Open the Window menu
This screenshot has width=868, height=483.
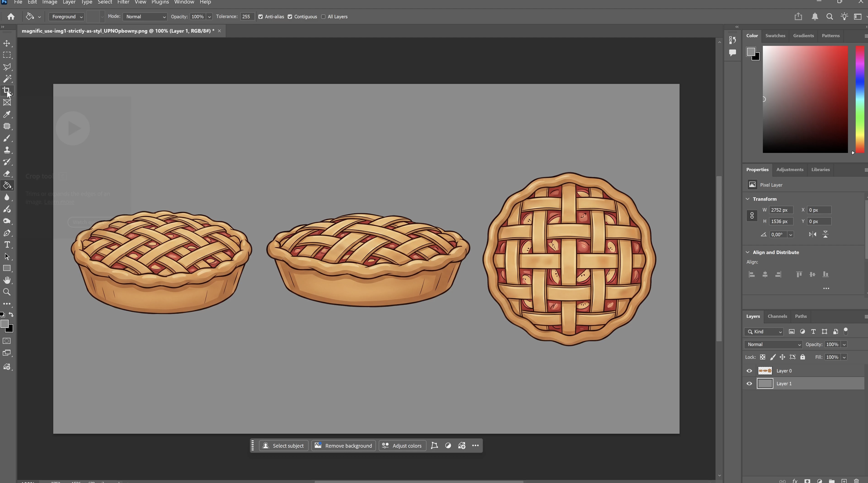tap(184, 2)
